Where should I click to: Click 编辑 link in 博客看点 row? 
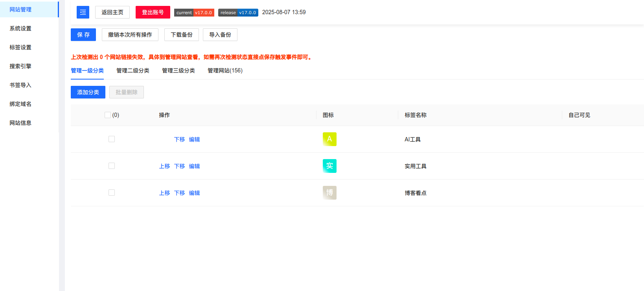coord(194,193)
